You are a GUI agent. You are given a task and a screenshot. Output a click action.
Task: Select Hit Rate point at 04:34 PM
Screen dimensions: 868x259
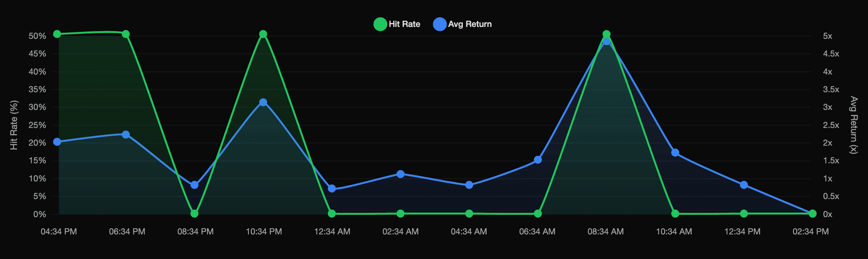click(x=57, y=34)
